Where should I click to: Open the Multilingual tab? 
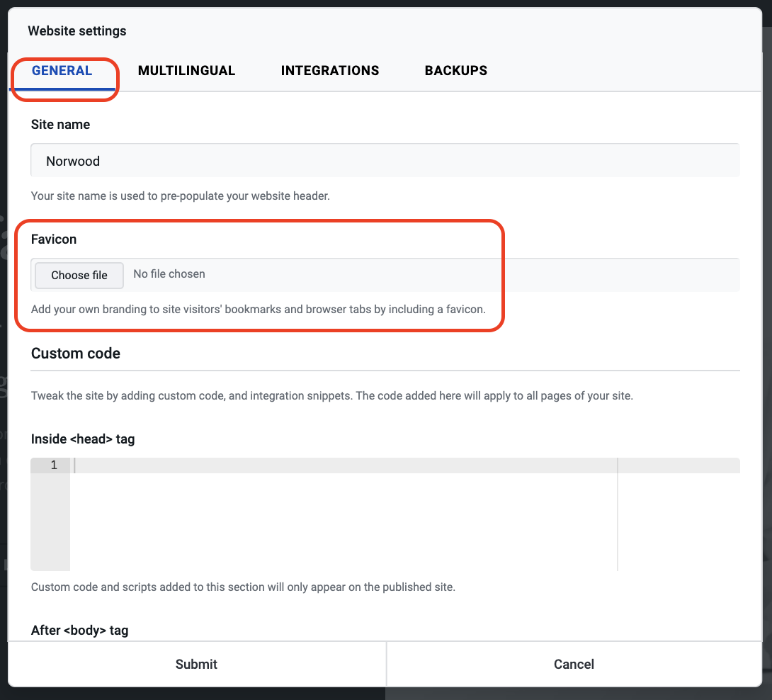(186, 70)
